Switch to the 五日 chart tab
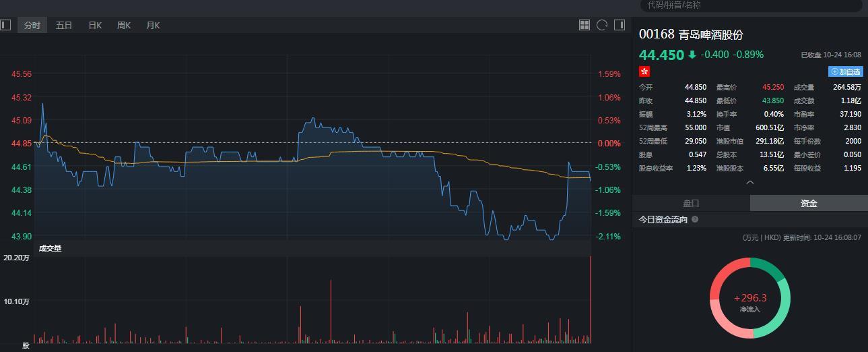868x352 pixels. pyautogui.click(x=64, y=26)
